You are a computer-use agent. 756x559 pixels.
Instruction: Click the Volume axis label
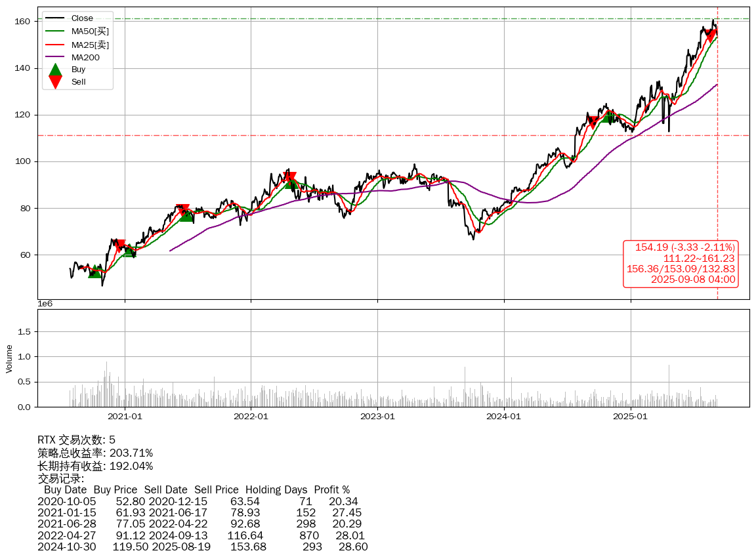(x=9, y=358)
